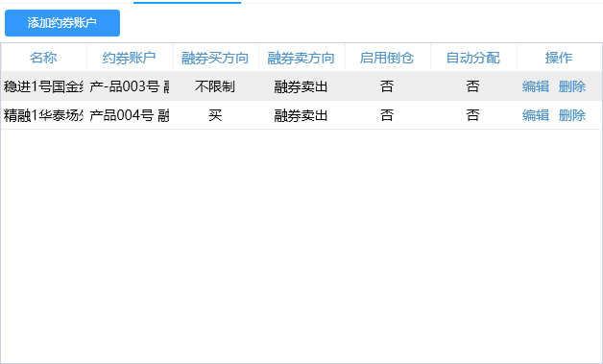Click 启用倒仓 value 否 in 精融1 row
The width and height of the screenshot is (603, 364).
tap(387, 115)
